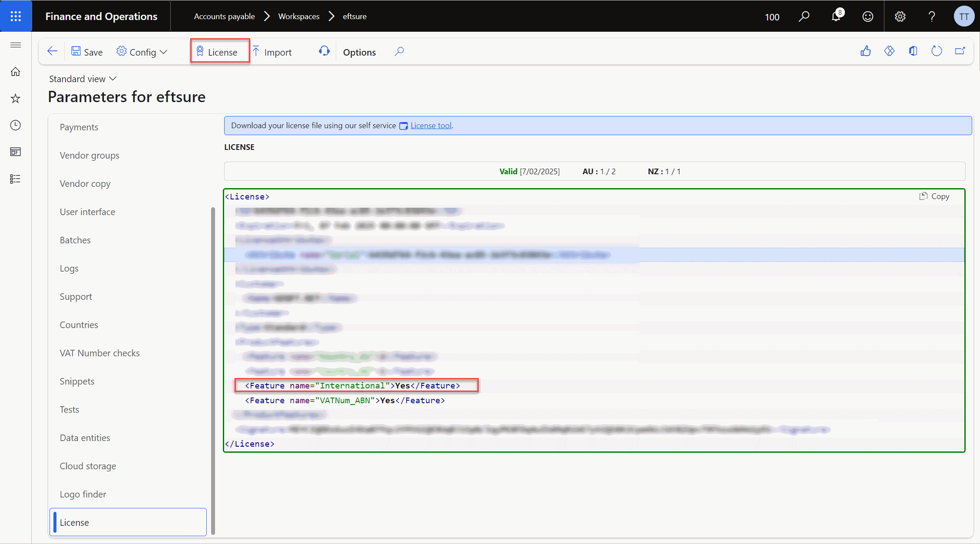
Task: Click the Valid [7/02/2025] status text
Action: [530, 172]
